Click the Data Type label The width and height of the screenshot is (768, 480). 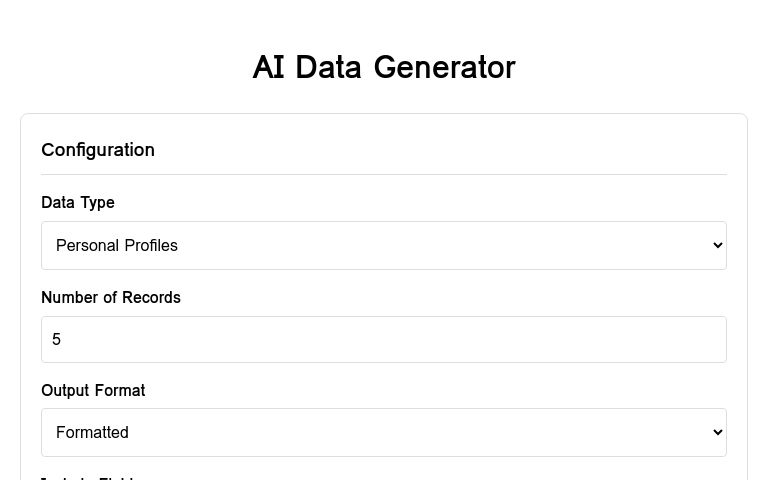(x=78, y=202)
